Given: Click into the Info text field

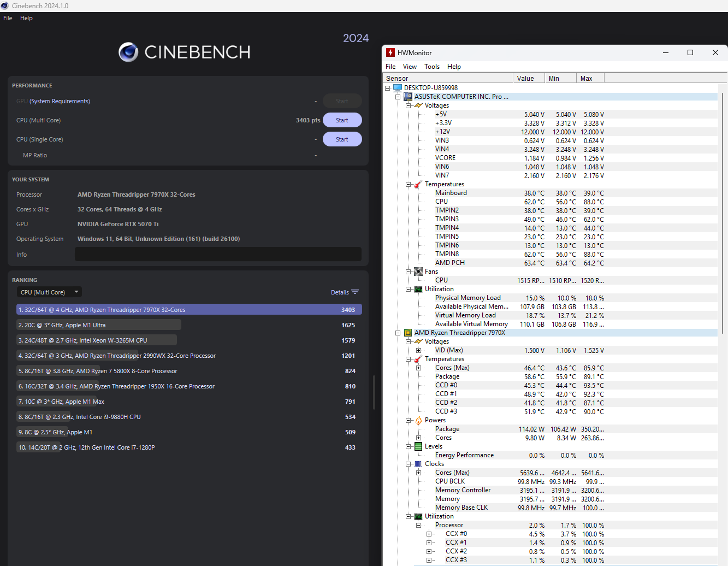Looking at the screenshot, I should click(x=218, y=255).
